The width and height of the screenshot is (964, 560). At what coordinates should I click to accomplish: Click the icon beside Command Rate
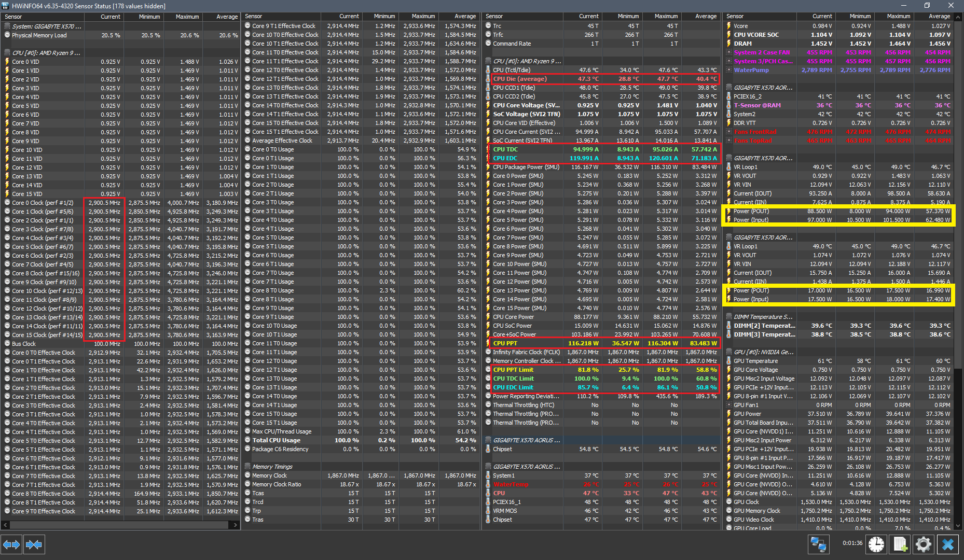488,44
